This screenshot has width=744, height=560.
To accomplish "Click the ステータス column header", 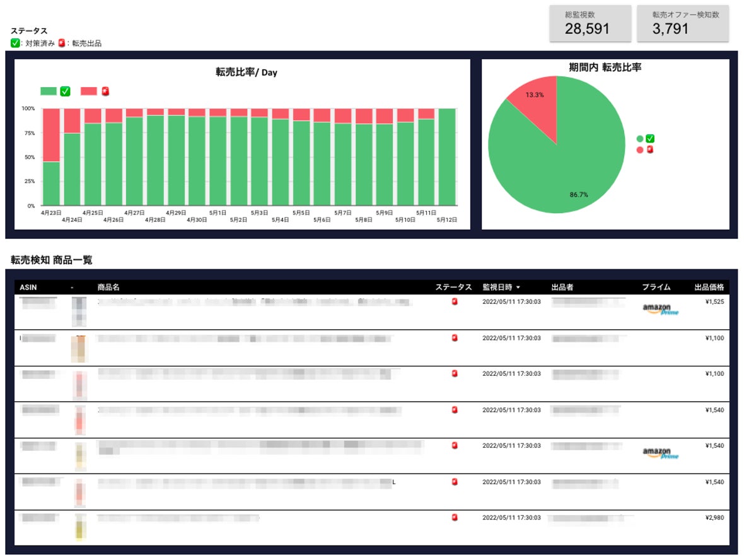I will 453,287.
